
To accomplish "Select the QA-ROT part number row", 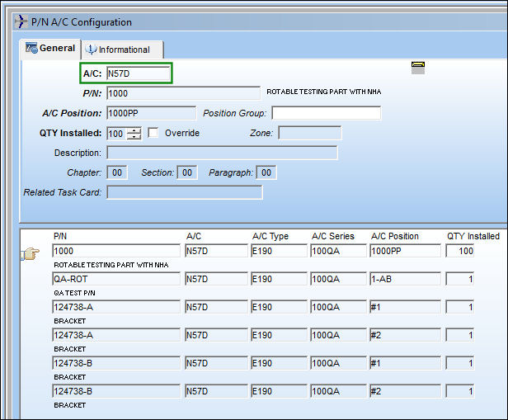I will tap(116, 279).
